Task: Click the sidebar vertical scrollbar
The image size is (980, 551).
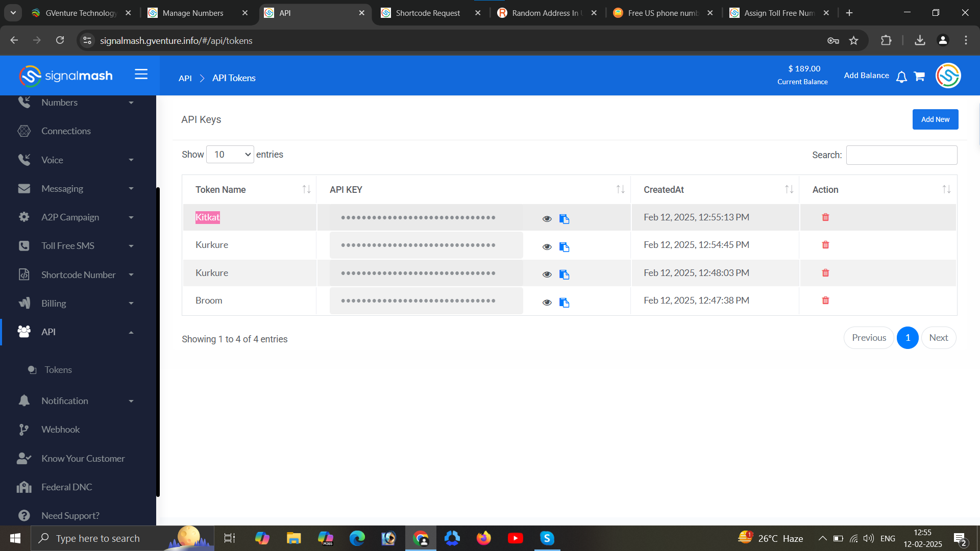Action: (158, 342)
